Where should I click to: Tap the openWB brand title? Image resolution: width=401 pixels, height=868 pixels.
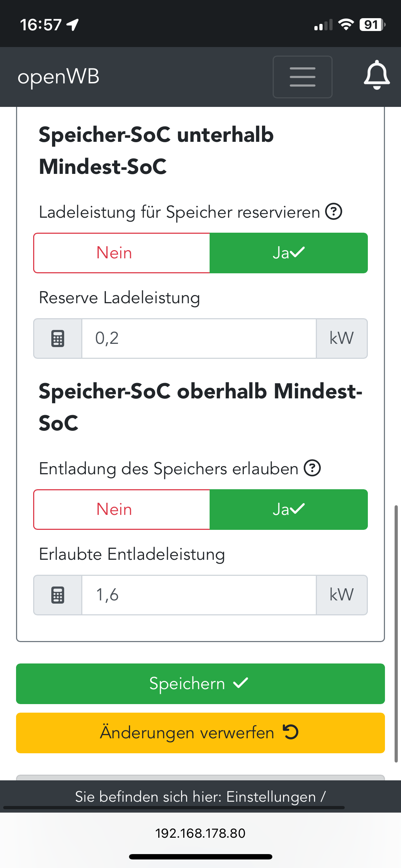click(59, 77)
